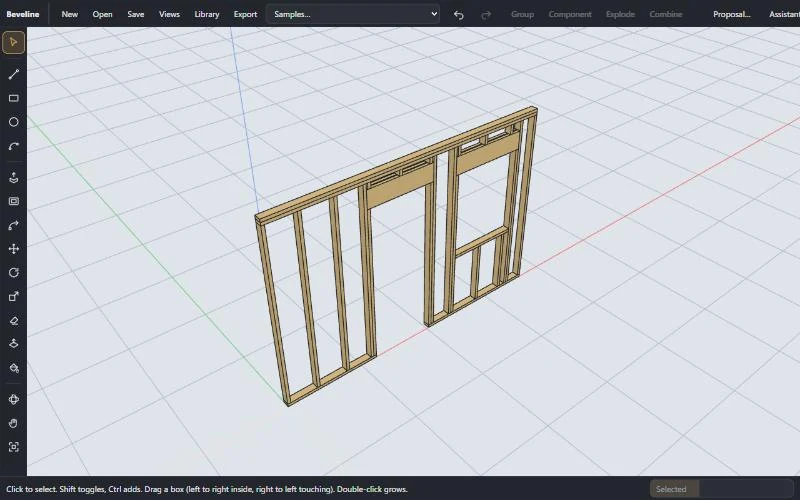The height and width of the screenshot is (500, 800).
Task: Activate the Move tool
Action: click(x=13, y=249)
